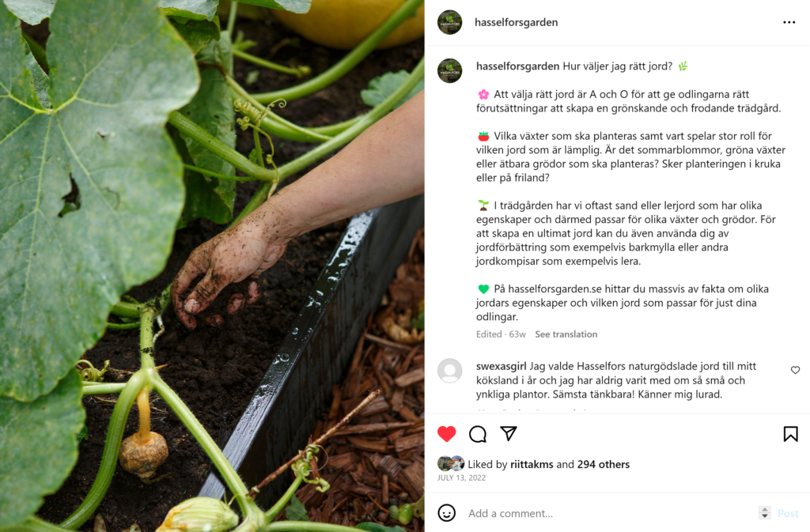Share post via paper plane icon
Viewport: 810px width, 532px height.
tap(509, 433)
